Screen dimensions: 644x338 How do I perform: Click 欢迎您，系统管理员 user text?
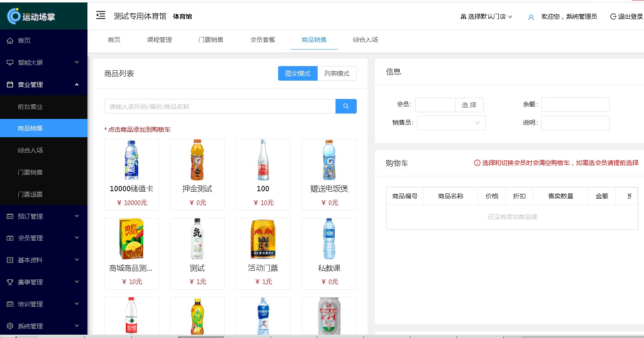[569, 17]
